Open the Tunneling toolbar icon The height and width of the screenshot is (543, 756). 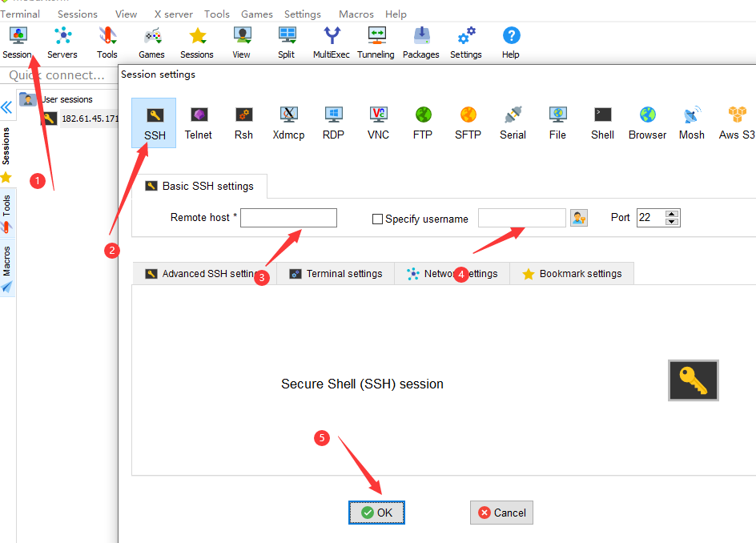pos(376,43)
